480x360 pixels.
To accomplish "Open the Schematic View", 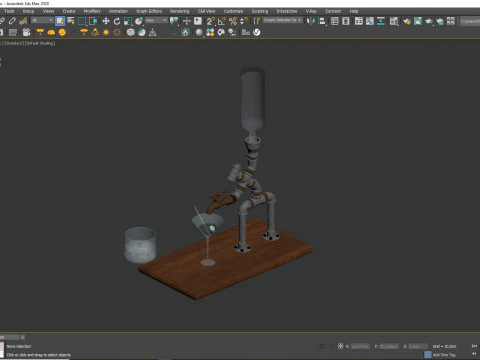I will 381,21.
